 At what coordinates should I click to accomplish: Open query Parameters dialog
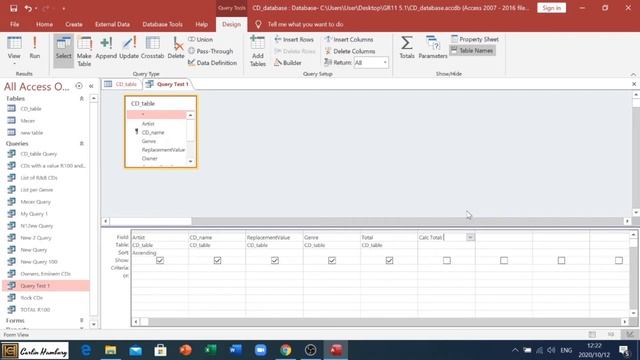click(433, 48)
